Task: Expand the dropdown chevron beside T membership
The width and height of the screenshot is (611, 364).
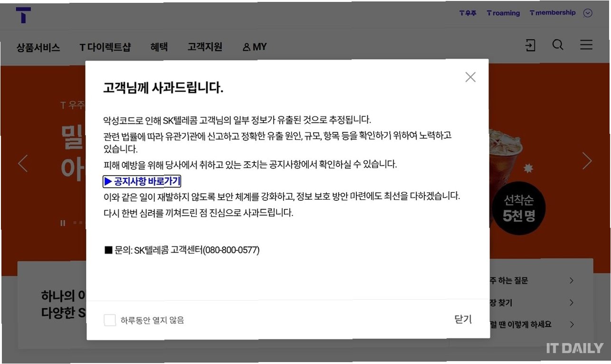Action: pyautogui.click(x=588, y=13)
